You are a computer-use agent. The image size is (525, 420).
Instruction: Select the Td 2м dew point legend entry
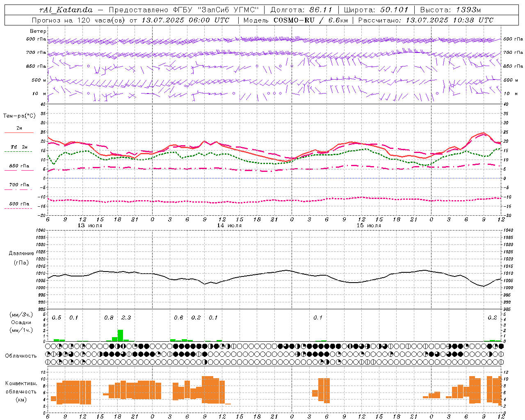tap(19, 147)
